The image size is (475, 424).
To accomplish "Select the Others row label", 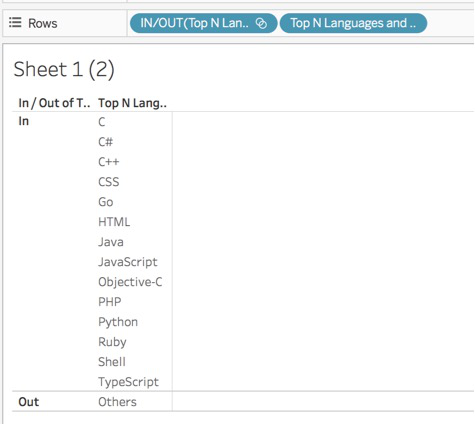I will [117, 402].
